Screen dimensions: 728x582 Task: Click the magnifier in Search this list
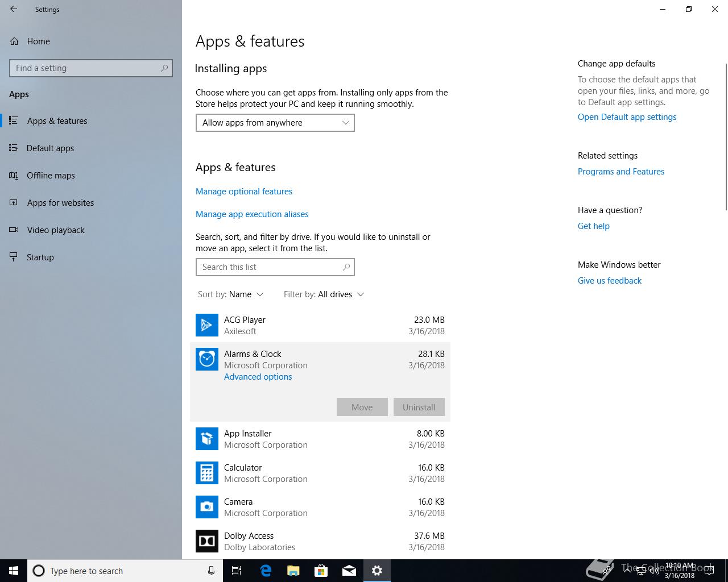(346, 267)
